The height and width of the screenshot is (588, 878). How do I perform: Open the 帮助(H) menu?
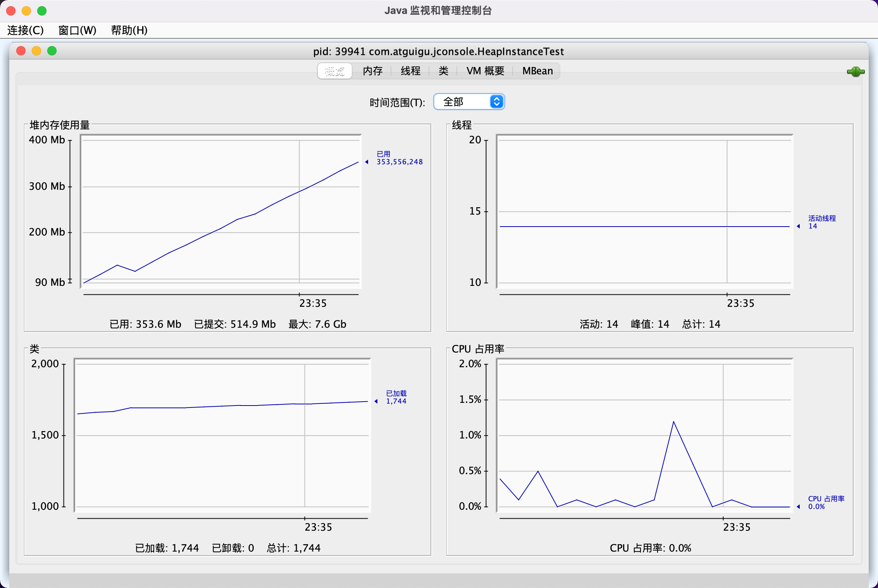(x=129, y=30)
